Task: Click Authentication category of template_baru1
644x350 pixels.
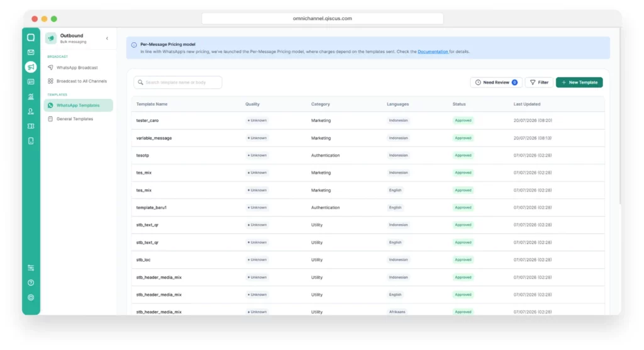Action: coord(325,208)
